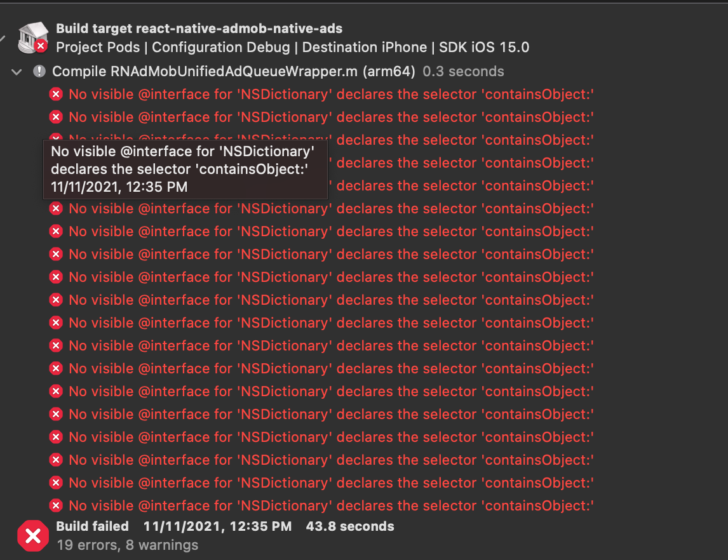Click the warning icon beside Compile step
The width and height of the screenshot is (728, 560).
coord(39,71)
